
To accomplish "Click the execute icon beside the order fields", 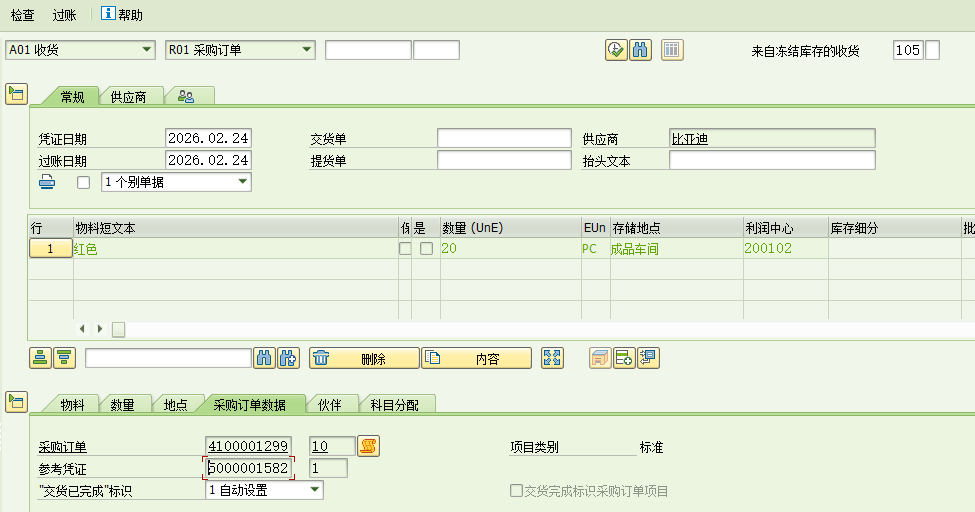I will tap(616, 50).
